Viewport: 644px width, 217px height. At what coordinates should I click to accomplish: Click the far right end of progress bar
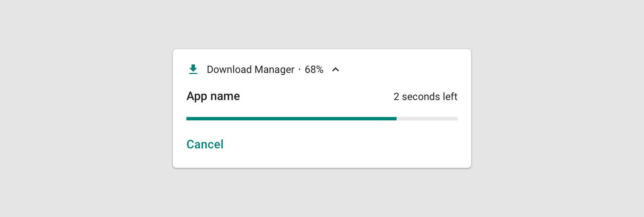point(456,119)
